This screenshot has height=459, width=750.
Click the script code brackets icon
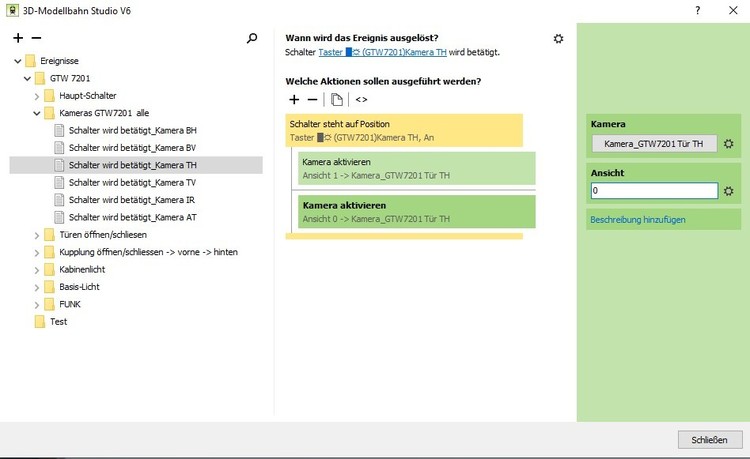361,99
